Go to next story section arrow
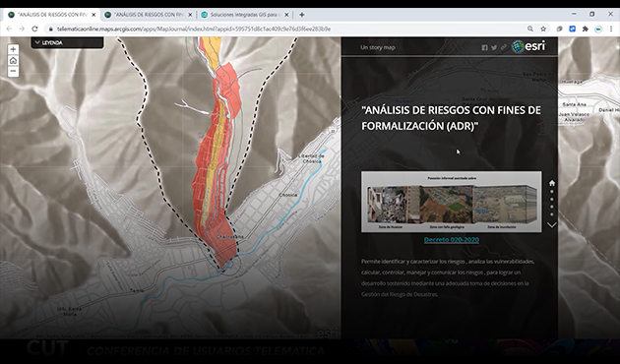The width and height of the screenshot is (620, 364). coord(551,225)
